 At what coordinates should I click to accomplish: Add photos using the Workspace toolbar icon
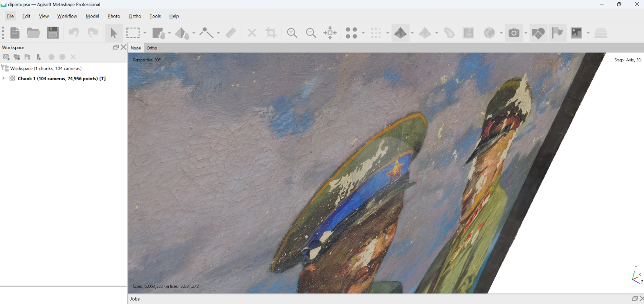point(17,57)
